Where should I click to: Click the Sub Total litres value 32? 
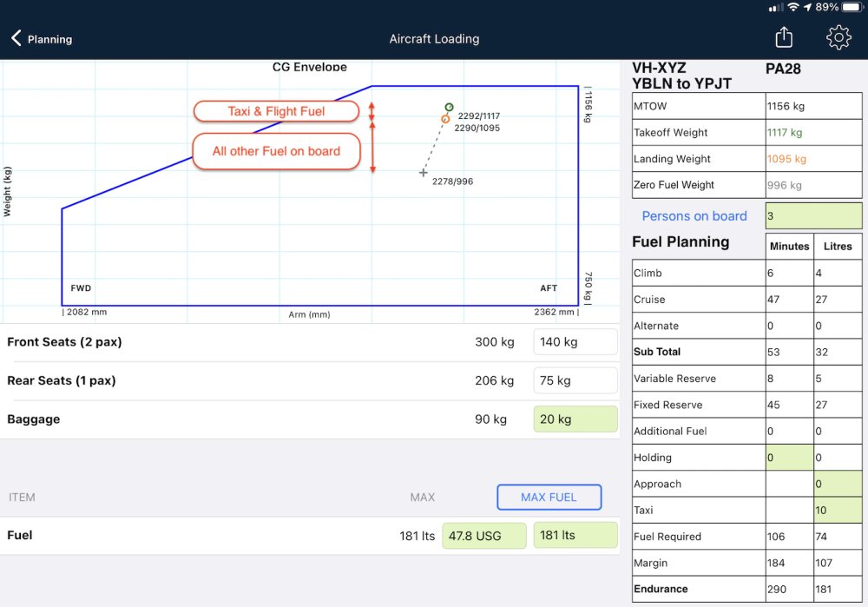[821, 353]
